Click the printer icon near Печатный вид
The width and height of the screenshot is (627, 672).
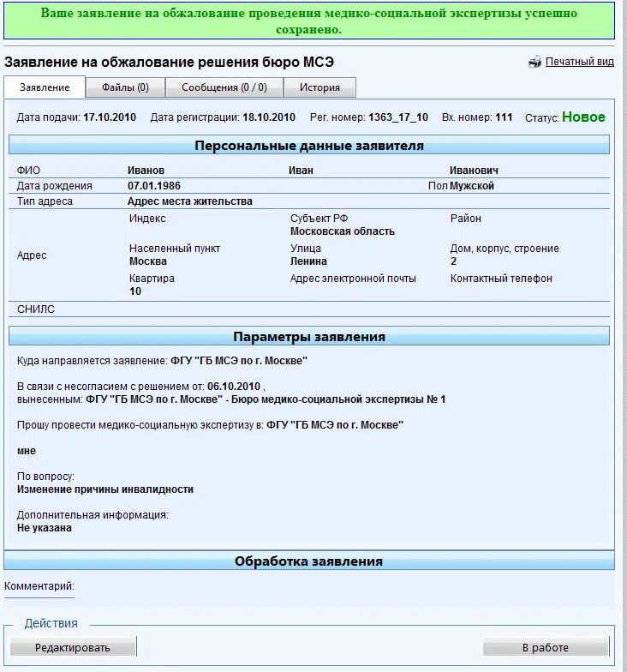click(534, 62)
